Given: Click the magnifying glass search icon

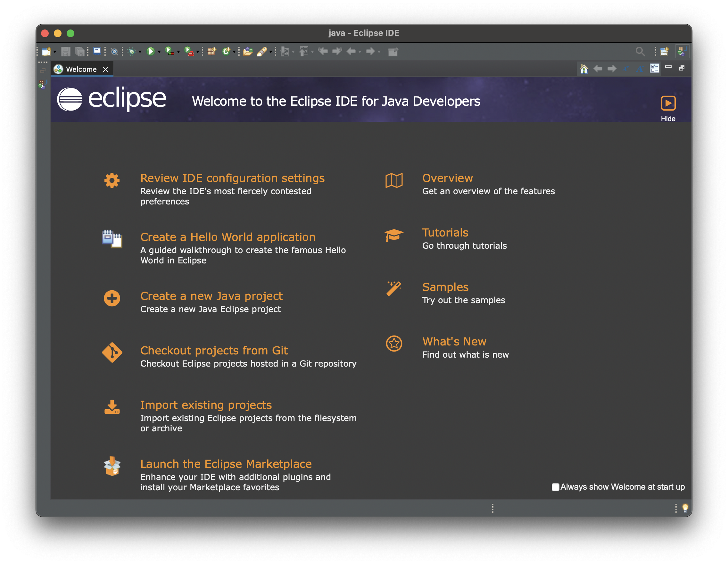Looking at the screenshot, I should [640, 51].
